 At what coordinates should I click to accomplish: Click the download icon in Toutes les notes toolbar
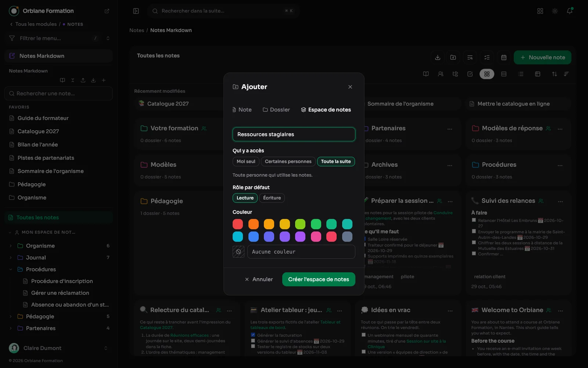tap(438, 57)
